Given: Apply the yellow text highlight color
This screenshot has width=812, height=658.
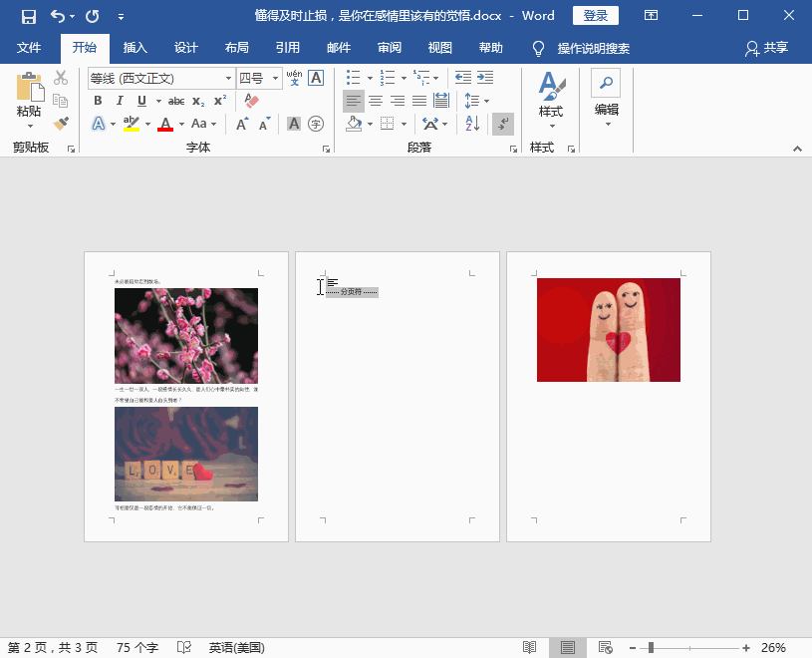Looking at the screenshot, I should 132,124.
